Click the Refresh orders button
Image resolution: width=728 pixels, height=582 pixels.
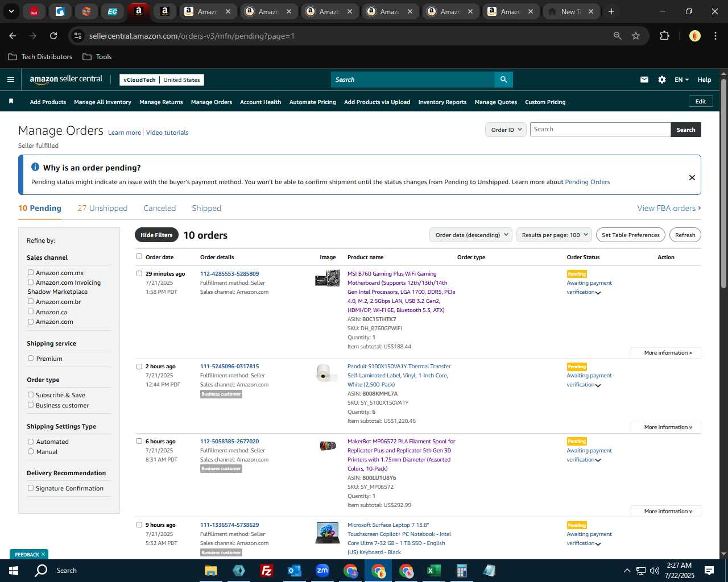coord(685,235)
